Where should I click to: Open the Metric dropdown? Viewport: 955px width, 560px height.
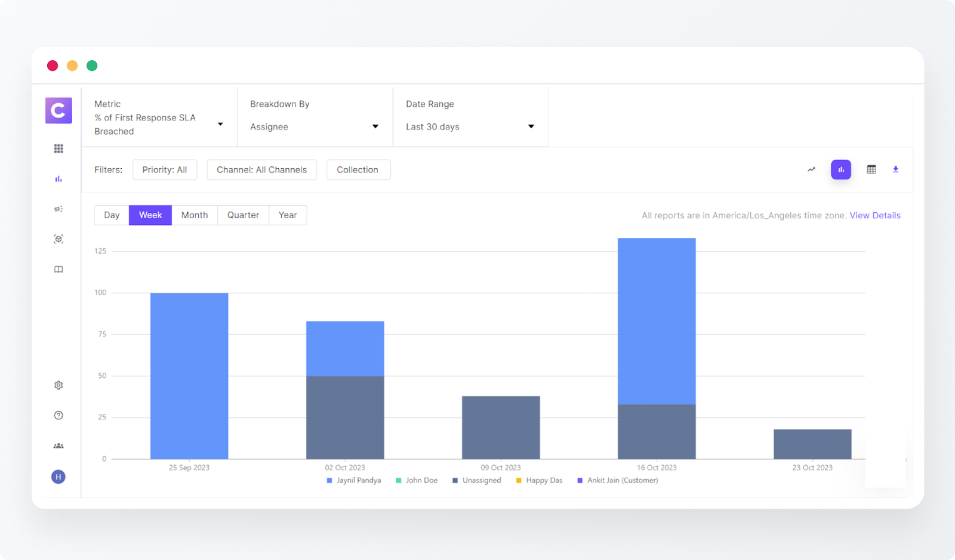[x=159, y=117]
